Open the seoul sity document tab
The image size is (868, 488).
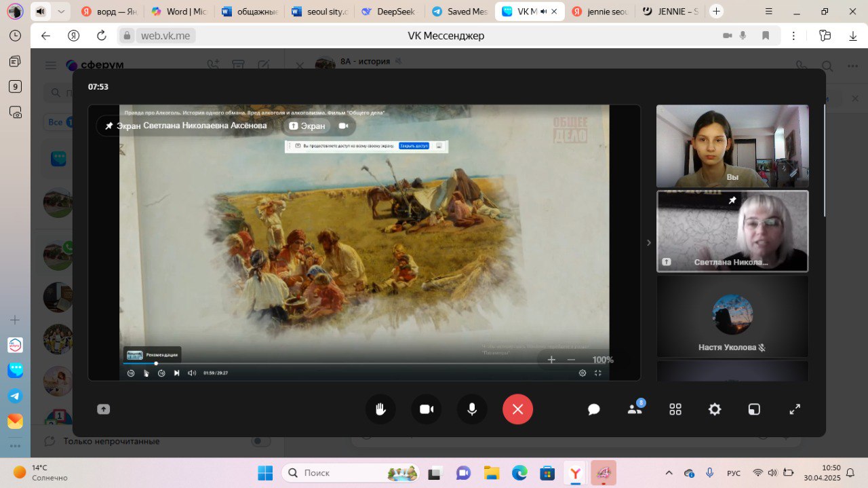(319, 12)
